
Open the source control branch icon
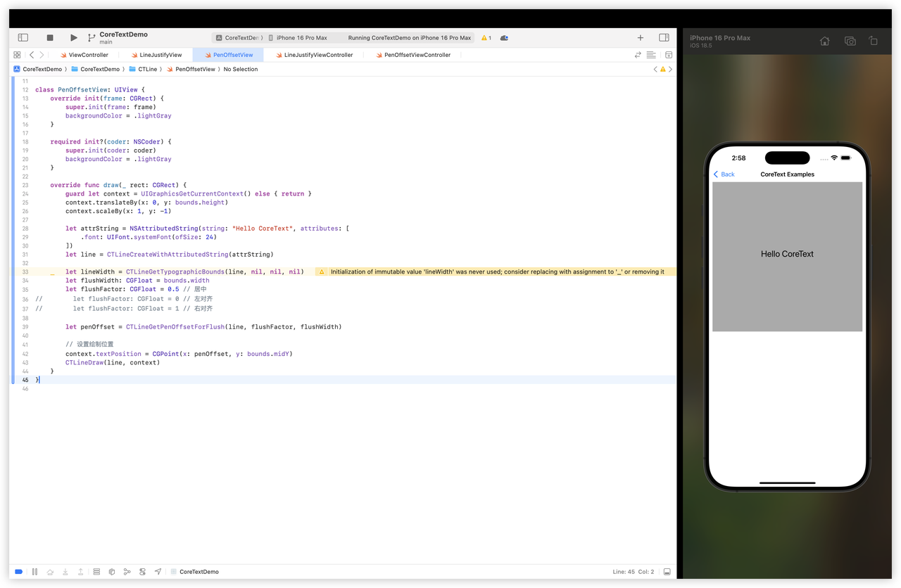pyautogui.click(x=92, y=38)
